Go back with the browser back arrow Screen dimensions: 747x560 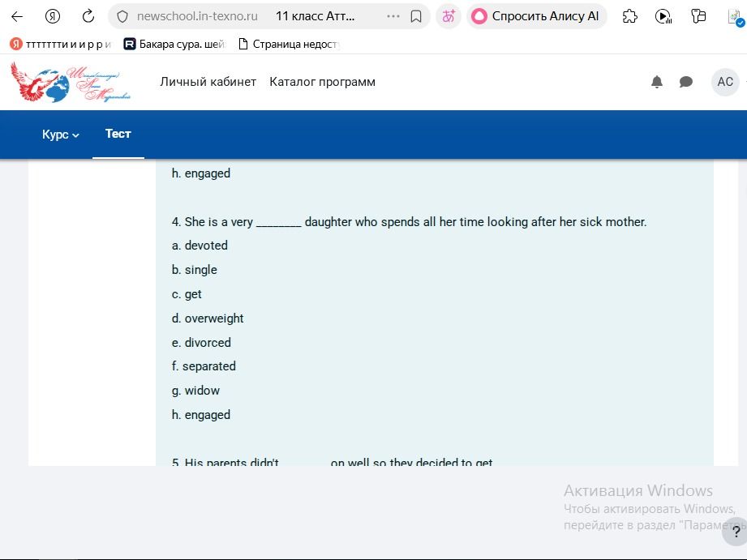[17, 17]
